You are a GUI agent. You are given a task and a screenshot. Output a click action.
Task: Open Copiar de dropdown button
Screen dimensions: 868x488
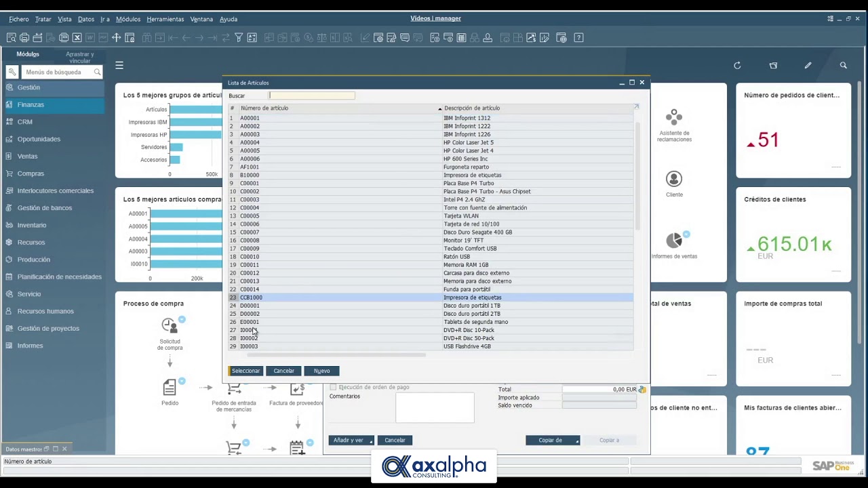click(x=553, y=441)
